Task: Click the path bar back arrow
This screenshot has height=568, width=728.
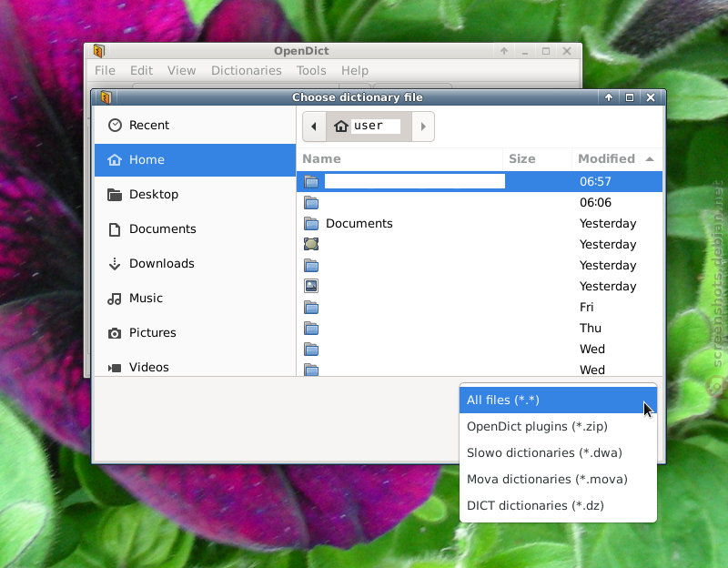Action: coord(314,127)
